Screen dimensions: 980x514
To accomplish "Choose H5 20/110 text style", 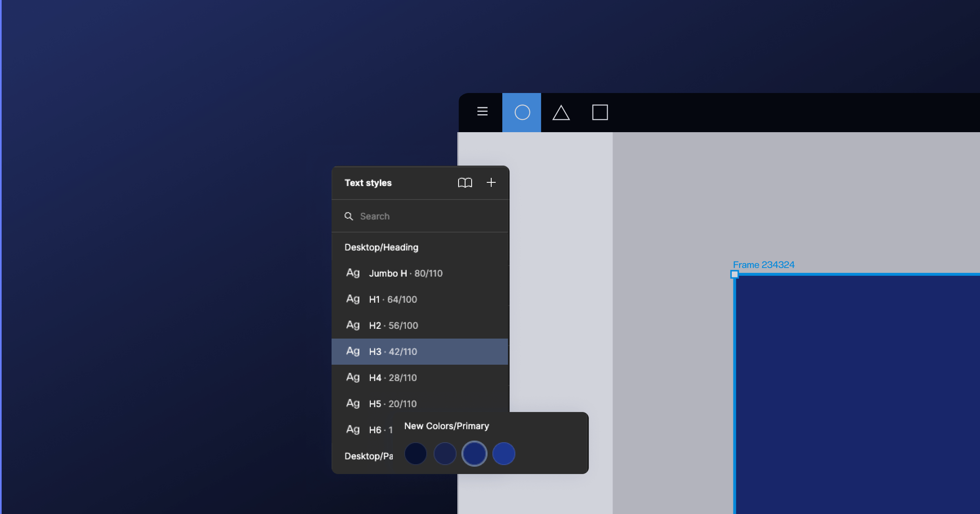I will coord(420,404).
